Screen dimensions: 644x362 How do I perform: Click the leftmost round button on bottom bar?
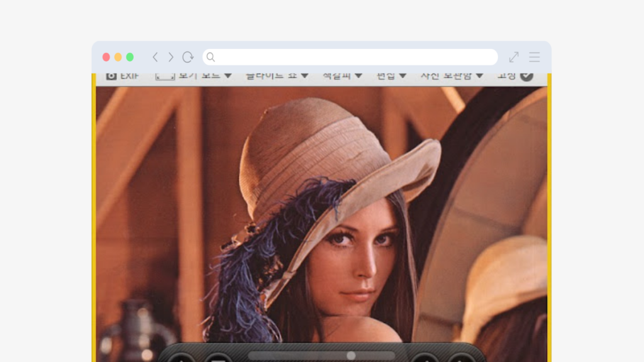tap(182, 358)
